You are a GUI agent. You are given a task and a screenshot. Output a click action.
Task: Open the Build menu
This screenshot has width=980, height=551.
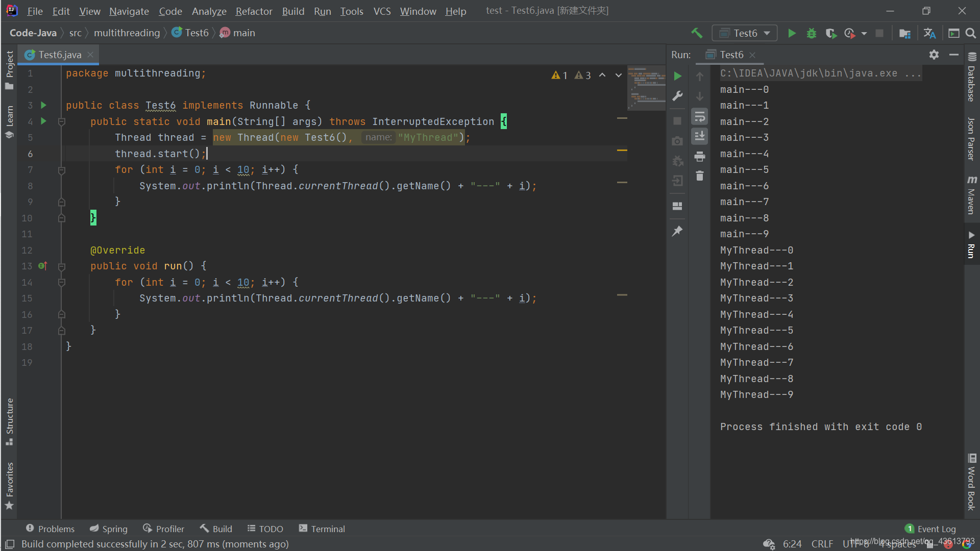coord(293,11)
